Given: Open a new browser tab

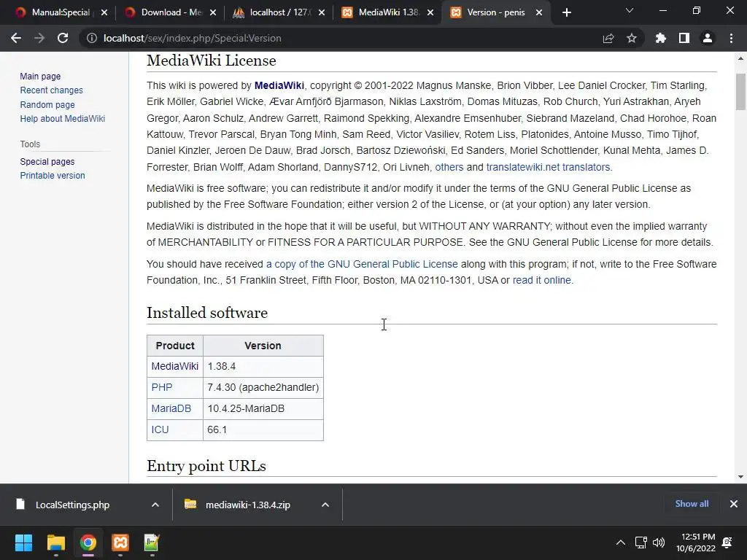Looking at the screenshot, I should [x=566, y=12].
